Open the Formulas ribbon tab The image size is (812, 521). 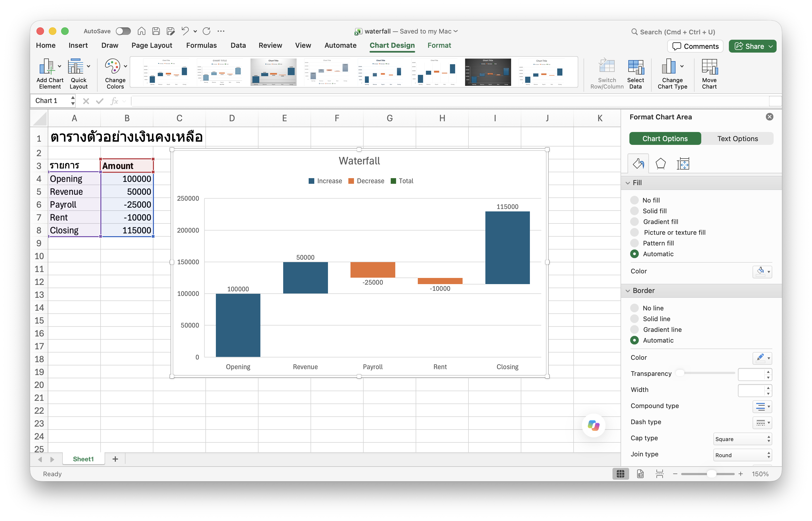201,45
